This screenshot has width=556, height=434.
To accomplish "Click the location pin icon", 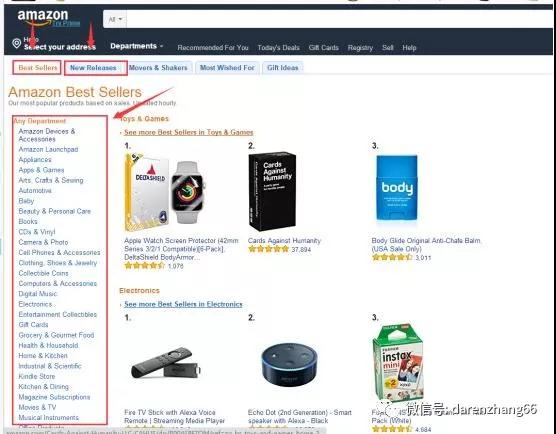I will tap(16, 44).
